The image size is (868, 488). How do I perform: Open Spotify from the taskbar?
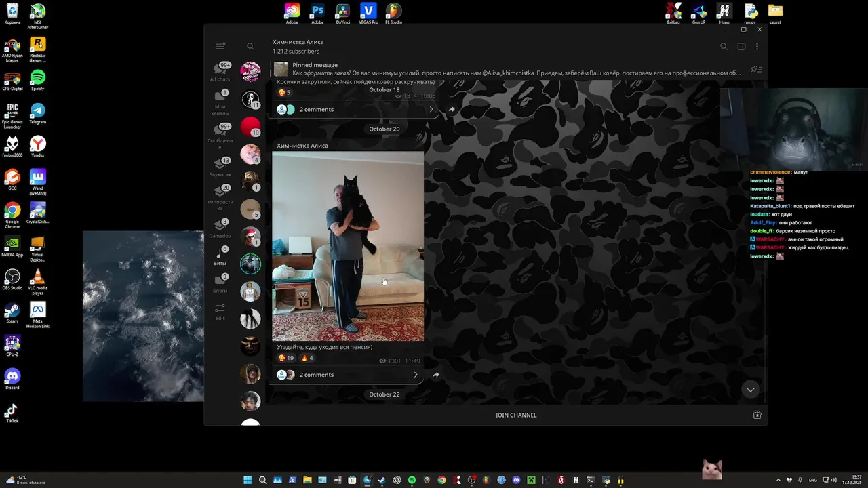412,480
